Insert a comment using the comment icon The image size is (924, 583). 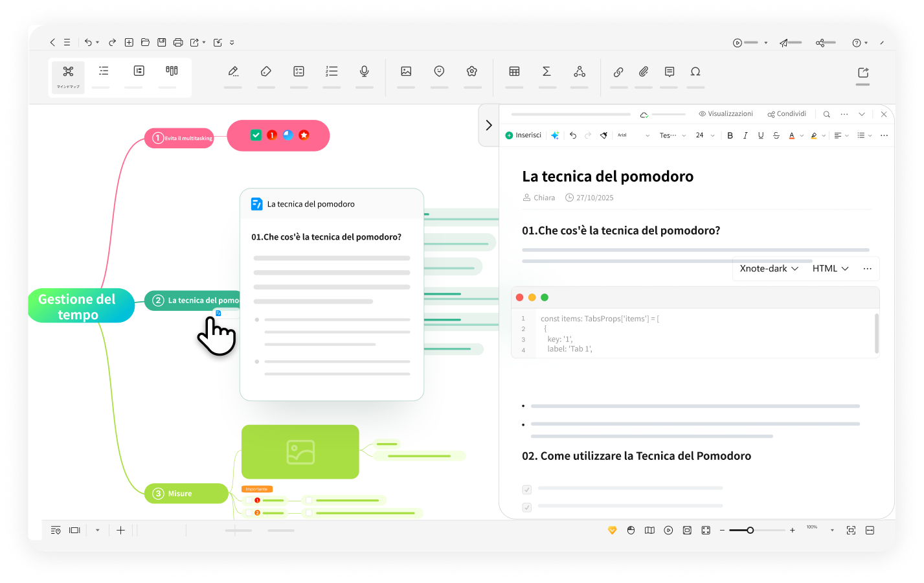669,71
